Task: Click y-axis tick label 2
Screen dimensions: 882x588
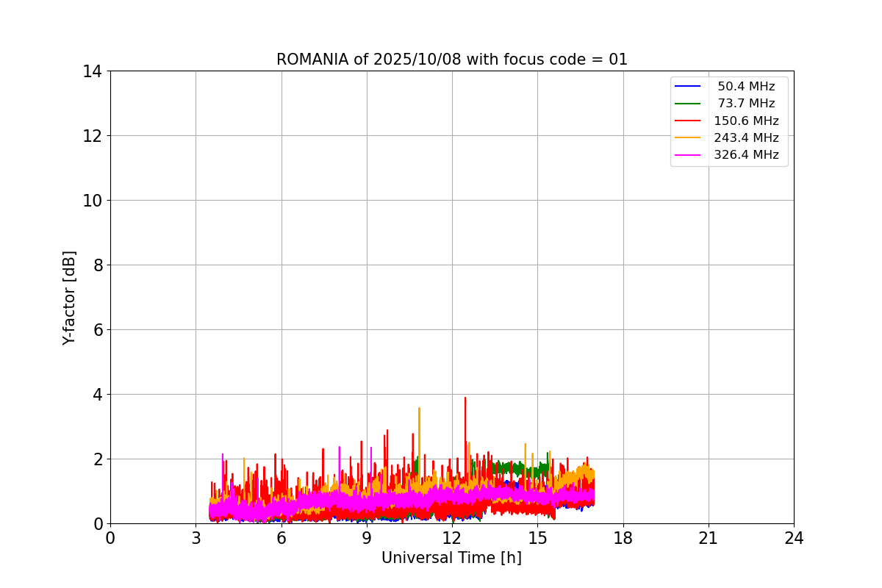Action: (x=97, y=459)
